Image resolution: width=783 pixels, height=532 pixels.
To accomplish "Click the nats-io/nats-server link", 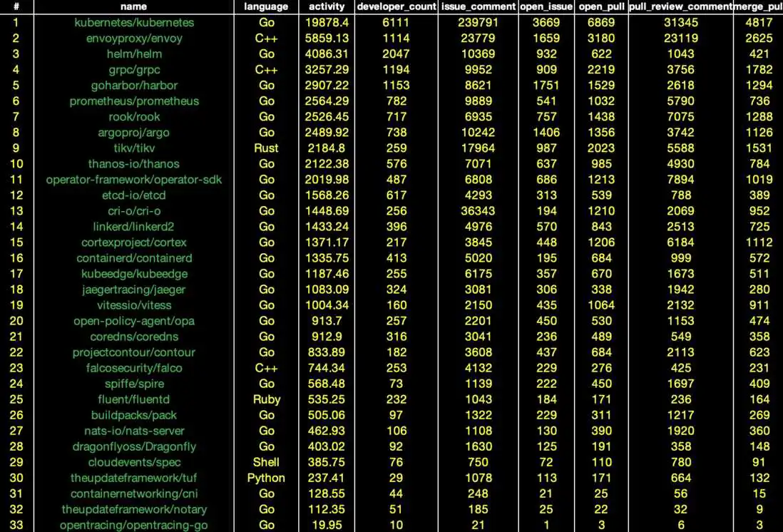I will (x=134, y=431).
